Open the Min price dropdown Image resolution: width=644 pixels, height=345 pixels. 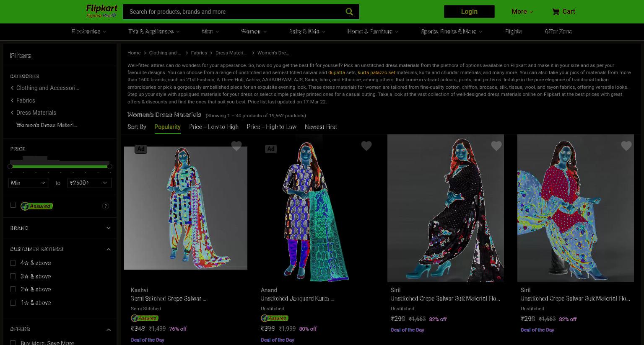pyautogui.click(x=29, y=183)
